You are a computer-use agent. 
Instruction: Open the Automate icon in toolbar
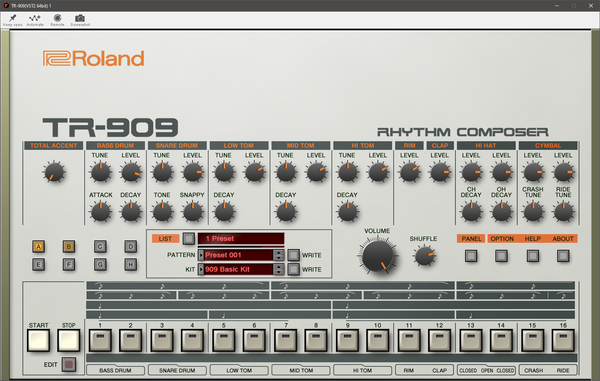pos(35,18)
